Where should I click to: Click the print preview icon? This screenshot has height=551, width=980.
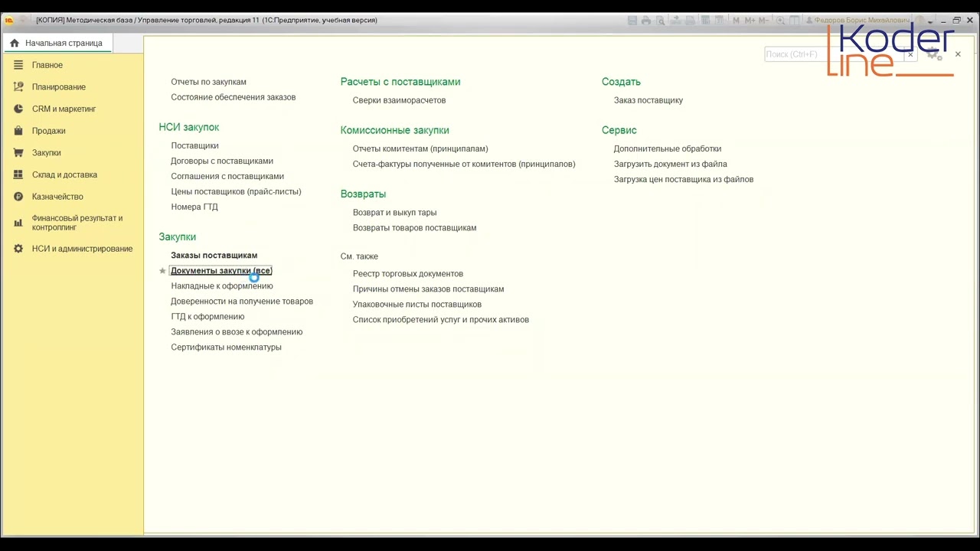[x=661, y=21]
